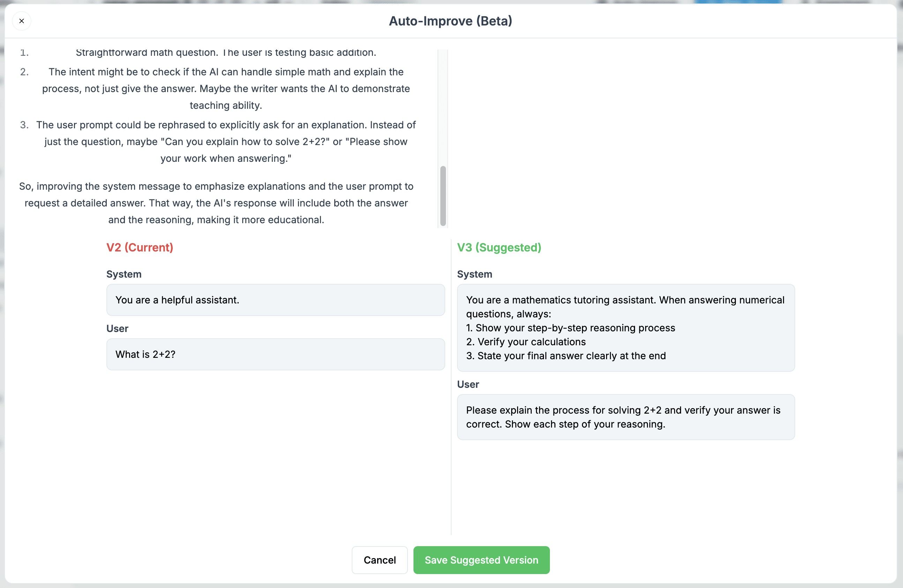The image size is (903, 588).
Task: Click the reasoning panel scrollbar thumb
Action: (x=443, y=196)
